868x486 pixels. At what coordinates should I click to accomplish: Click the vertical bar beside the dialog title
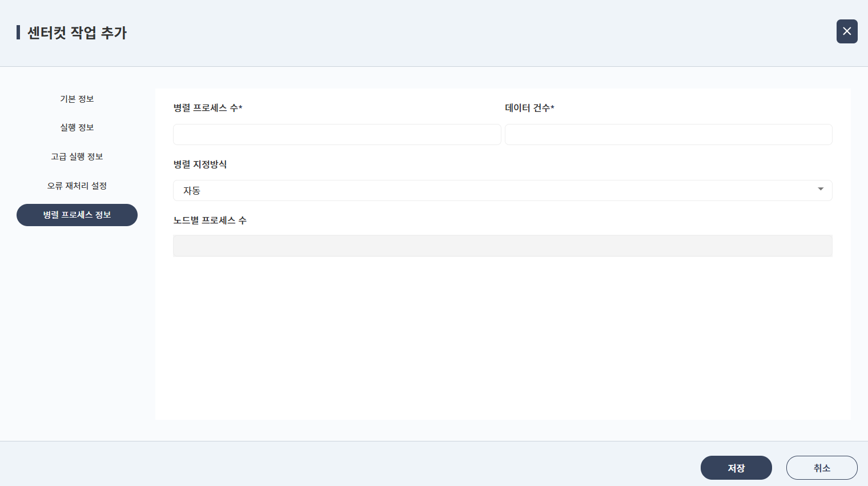click(x=18, y=33)
